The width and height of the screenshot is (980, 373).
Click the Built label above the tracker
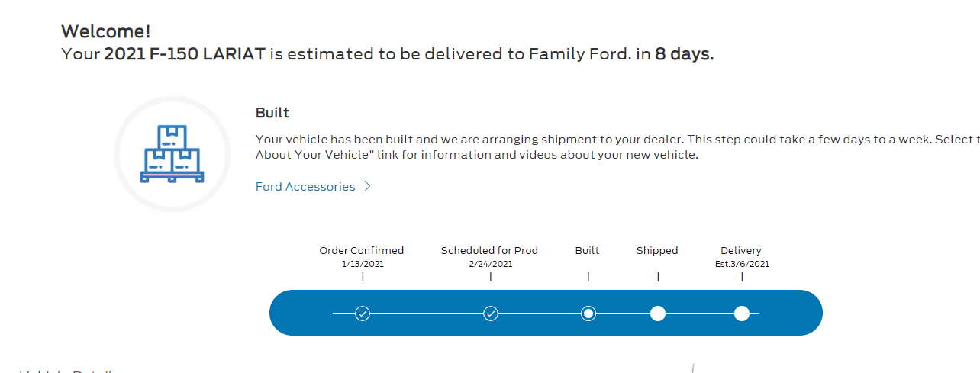(x=587, y=250)
